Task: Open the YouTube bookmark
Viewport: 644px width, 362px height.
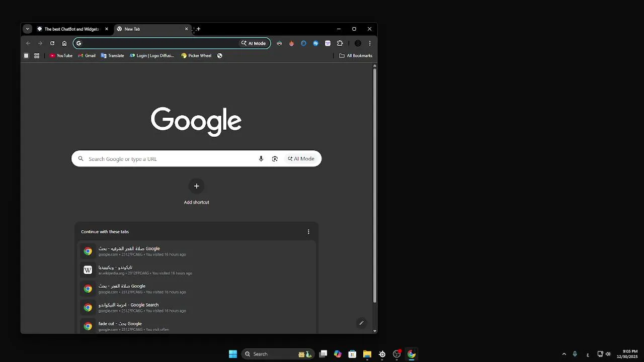Action: 61,56
